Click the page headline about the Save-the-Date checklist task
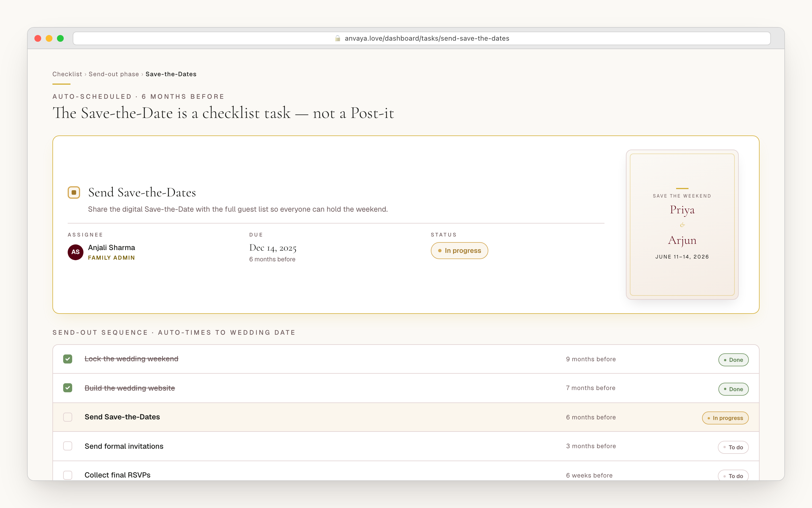Screen dimensions: 812x508 coord(223,113)
